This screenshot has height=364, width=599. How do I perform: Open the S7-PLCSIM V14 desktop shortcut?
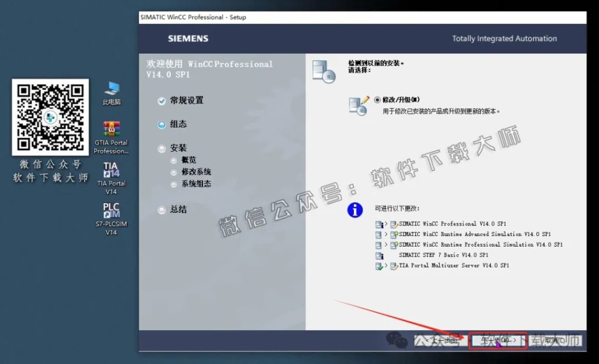coord(111,210)
